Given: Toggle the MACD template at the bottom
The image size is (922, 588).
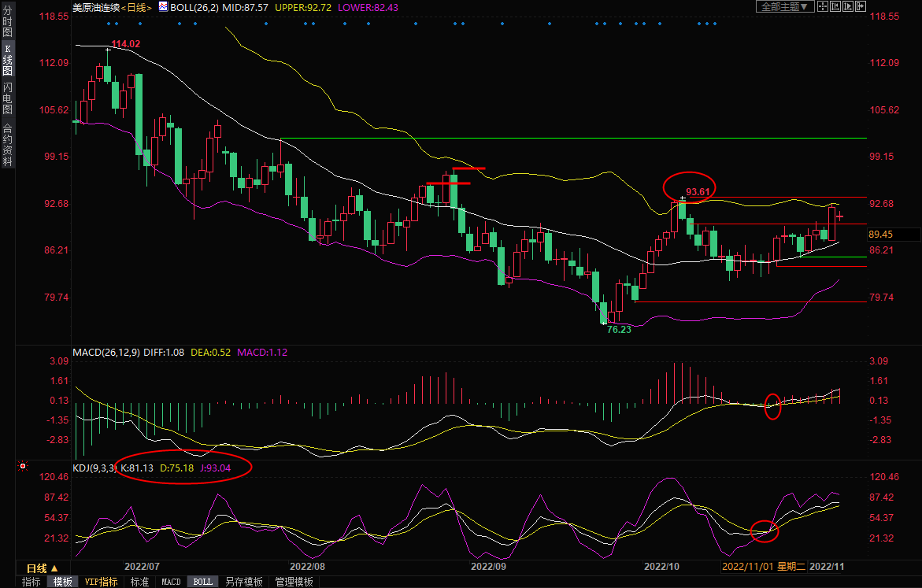Looking at the screenshot, I should point(171,582).
